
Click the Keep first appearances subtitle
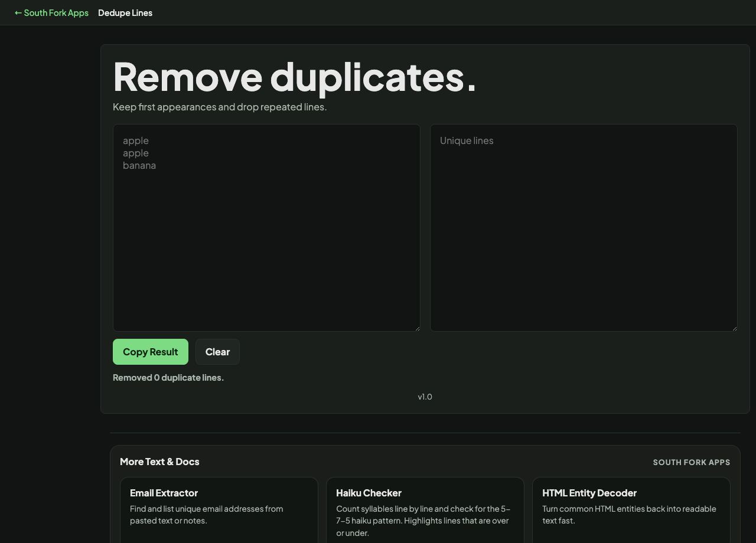tap(220, 107)
